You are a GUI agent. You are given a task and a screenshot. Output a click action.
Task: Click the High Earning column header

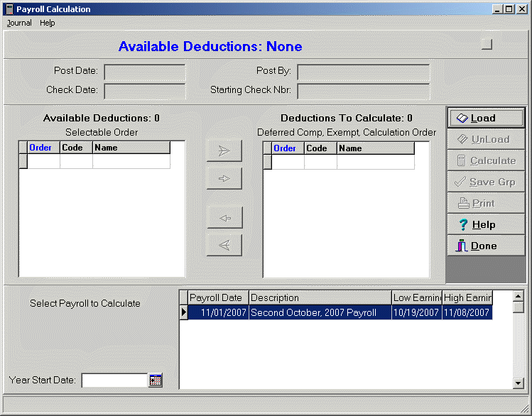point(467,297)
